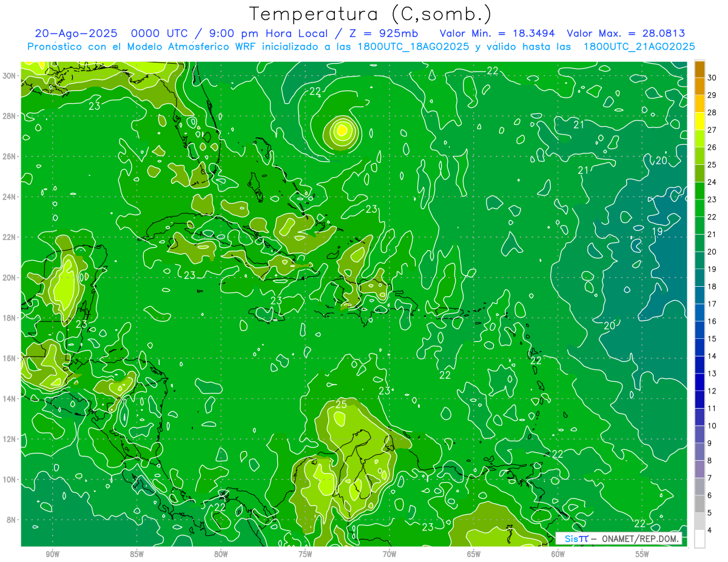
Task: Pick the purple swatch between 8 and 9
Action: (700, 452)
